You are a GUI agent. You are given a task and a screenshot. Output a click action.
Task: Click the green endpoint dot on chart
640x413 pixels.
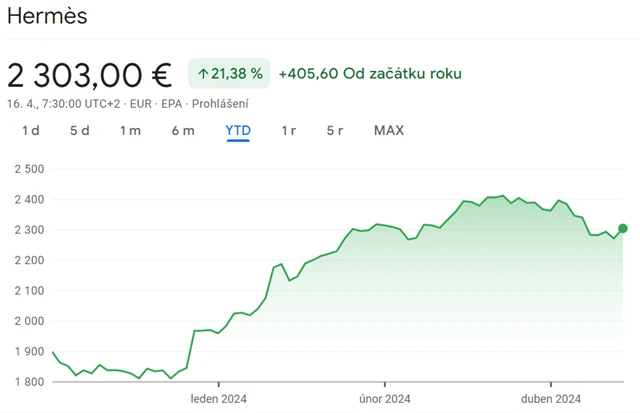[x=623, y=229]
